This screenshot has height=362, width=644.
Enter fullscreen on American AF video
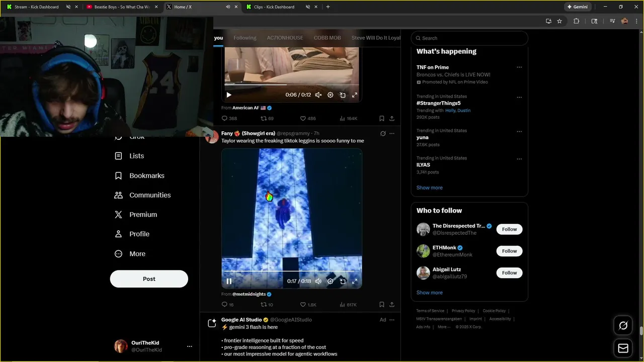355,95
